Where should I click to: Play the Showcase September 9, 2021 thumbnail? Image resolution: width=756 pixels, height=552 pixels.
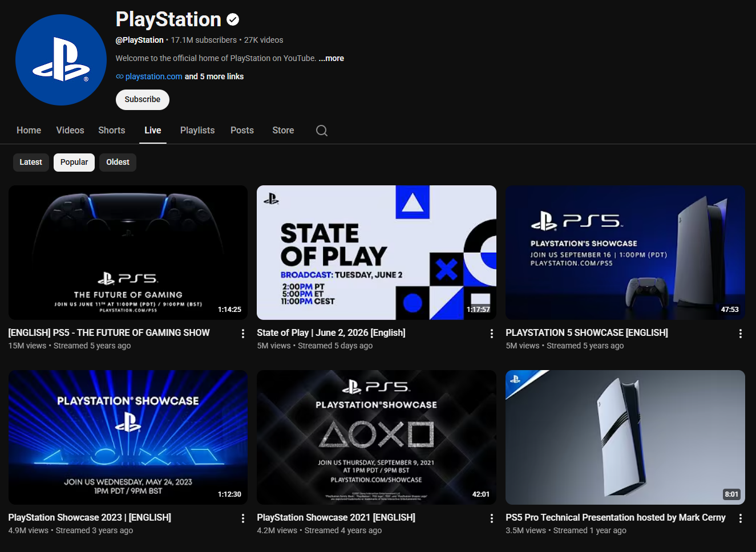pos(377,437)
